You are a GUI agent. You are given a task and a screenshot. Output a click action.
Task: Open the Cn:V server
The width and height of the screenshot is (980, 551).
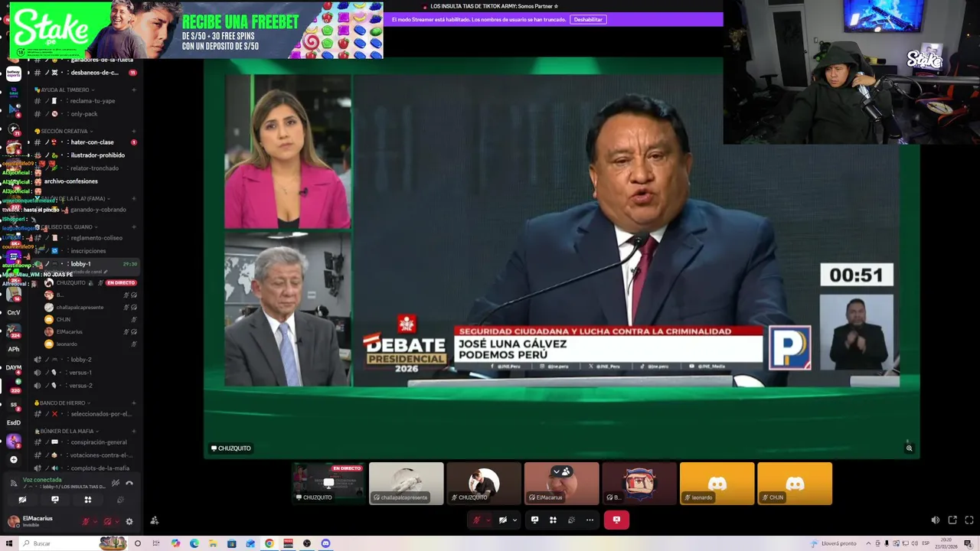(13, 312)
